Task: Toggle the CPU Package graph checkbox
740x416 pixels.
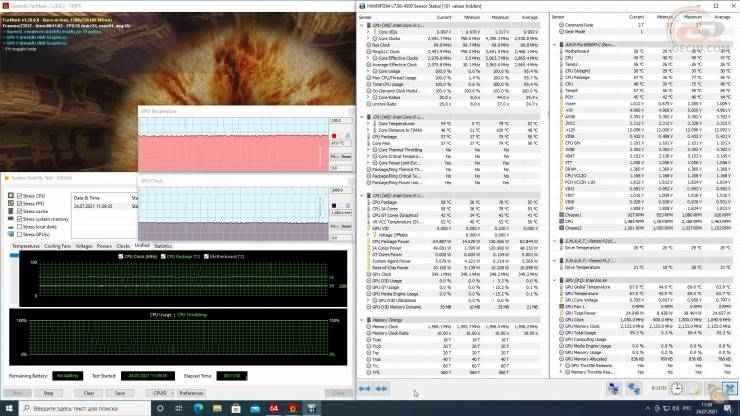Action: coord(163,256)
